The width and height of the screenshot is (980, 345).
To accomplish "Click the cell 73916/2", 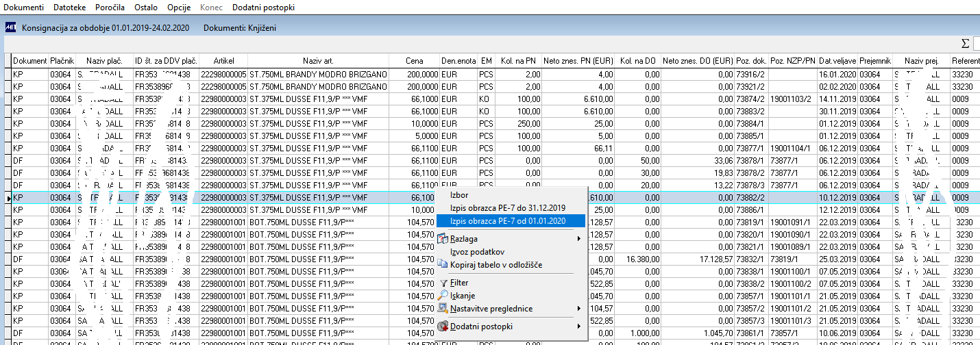I will click(x=751, y=74).
